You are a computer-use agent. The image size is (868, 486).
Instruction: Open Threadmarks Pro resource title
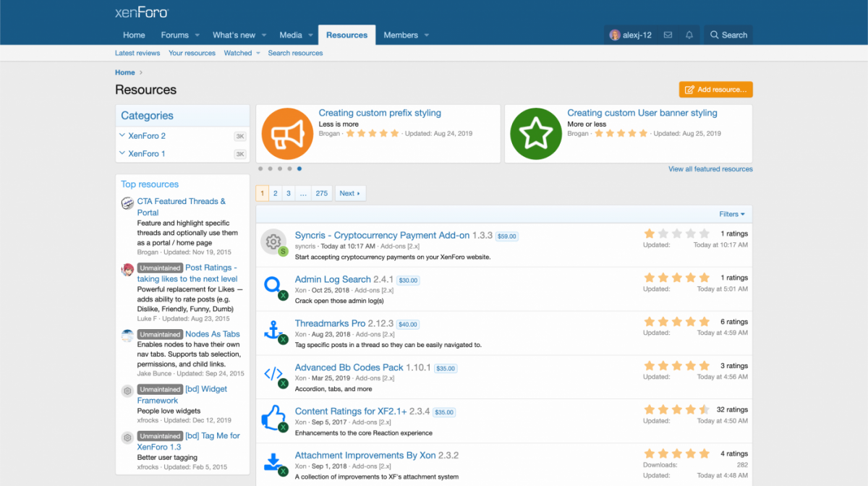click(331, 323)
